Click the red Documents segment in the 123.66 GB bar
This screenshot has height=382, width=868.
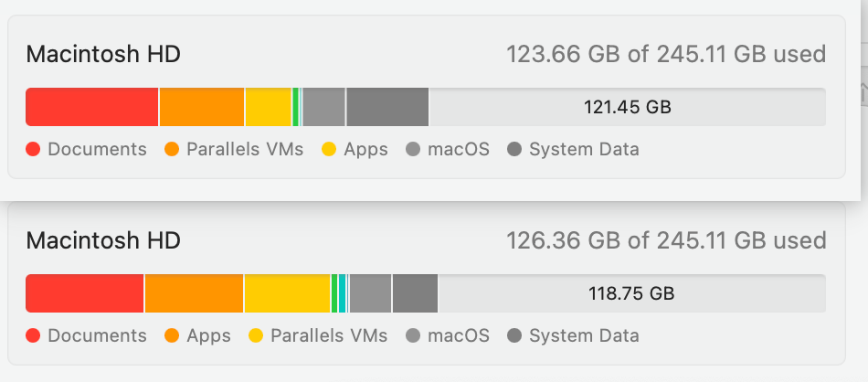91,107
